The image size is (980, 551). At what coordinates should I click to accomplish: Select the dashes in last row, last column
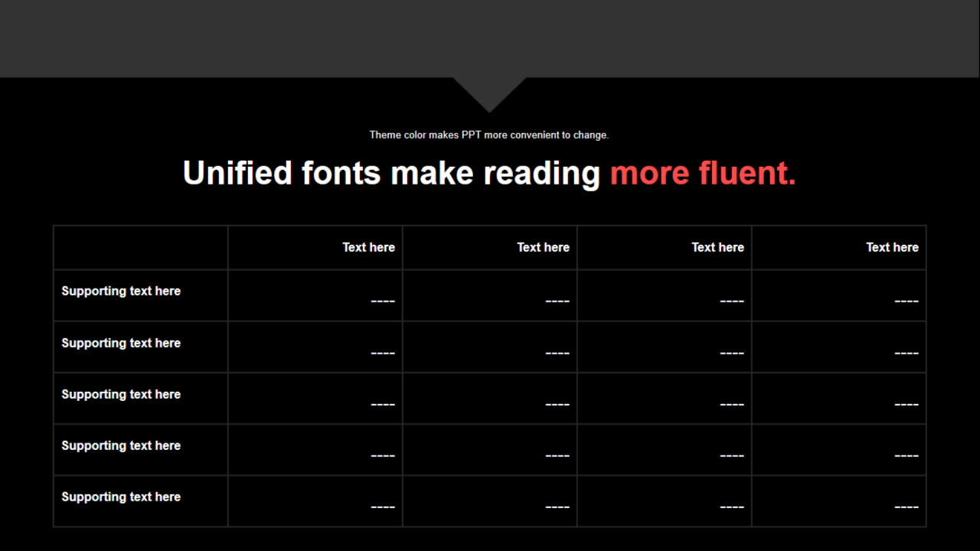point(906,507)
